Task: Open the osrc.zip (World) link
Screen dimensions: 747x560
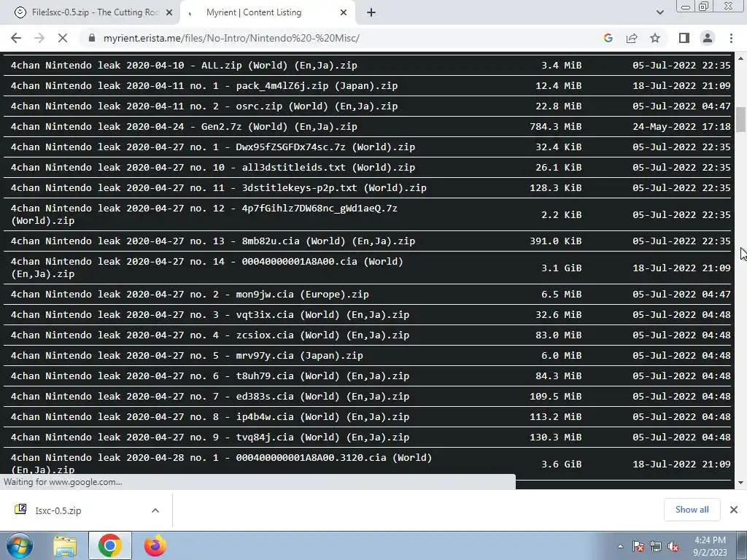Action: click(204, 106)
